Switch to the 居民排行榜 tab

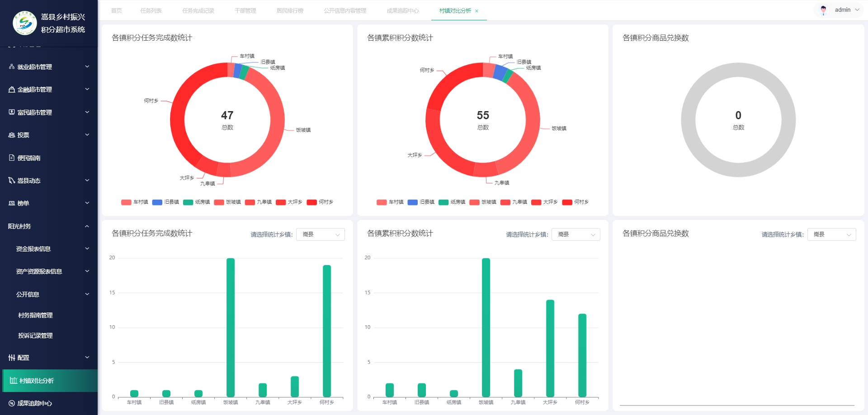point(290,11)
